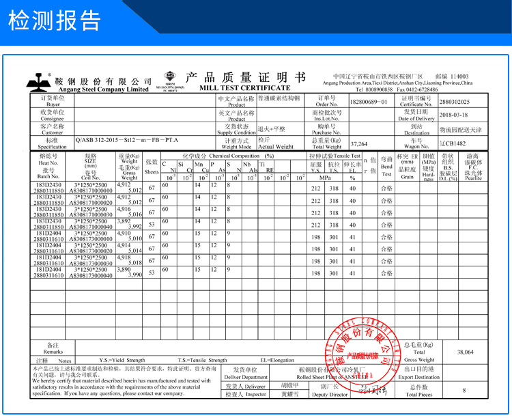Image resolution: width=512 pixels, height=420 pixels.
Task: Click the diamond MS ISO certification logo
Action: click(x=170, y=76)
